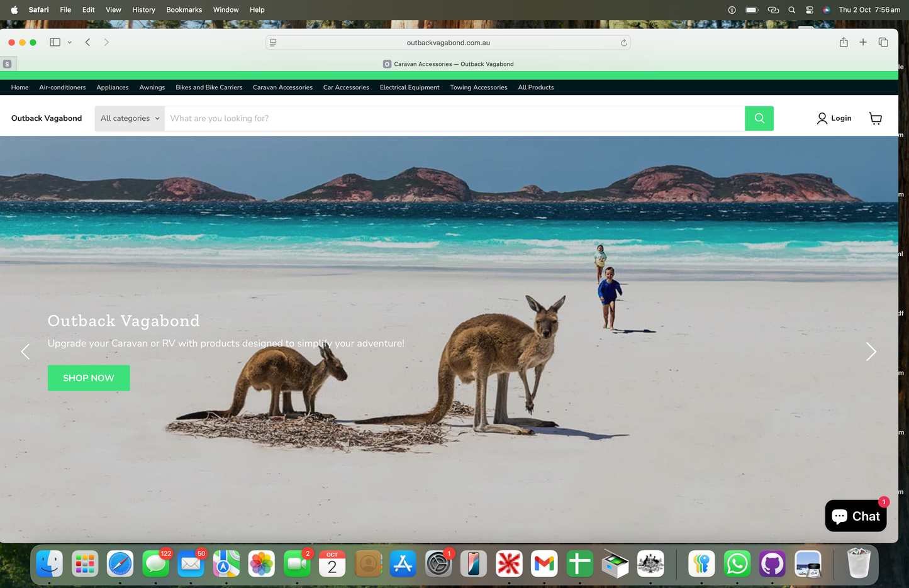Open sidebar options dropdown arrow

point(70,42)
